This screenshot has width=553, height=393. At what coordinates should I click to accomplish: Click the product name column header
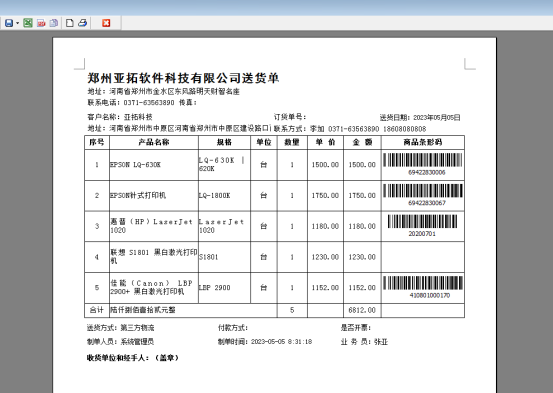[x=154, y=142]
